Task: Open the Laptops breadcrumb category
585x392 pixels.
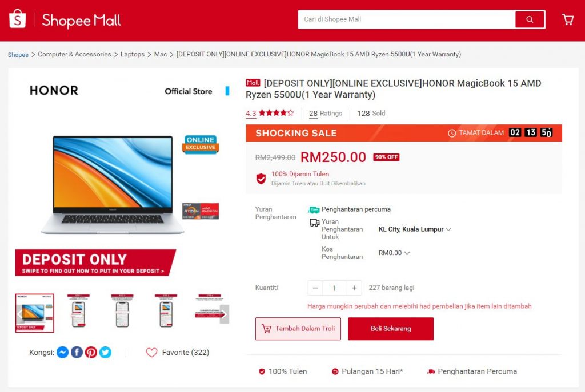Action: point(133,54)
